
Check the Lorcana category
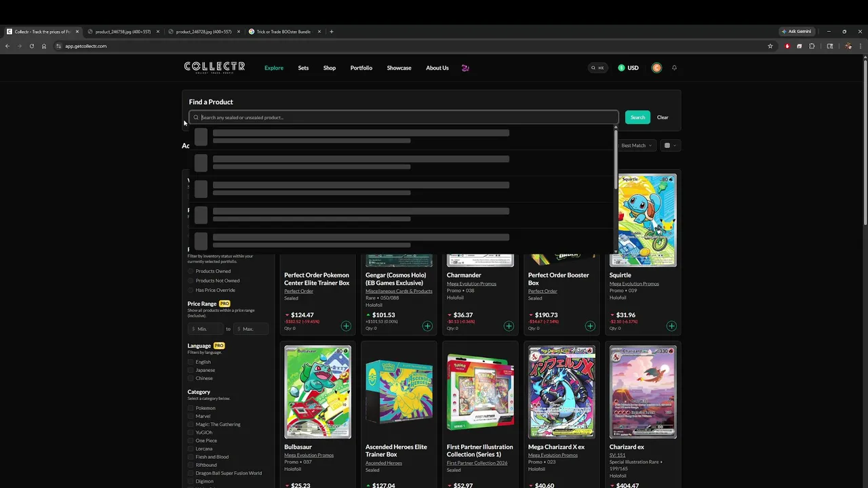point(191,449)
